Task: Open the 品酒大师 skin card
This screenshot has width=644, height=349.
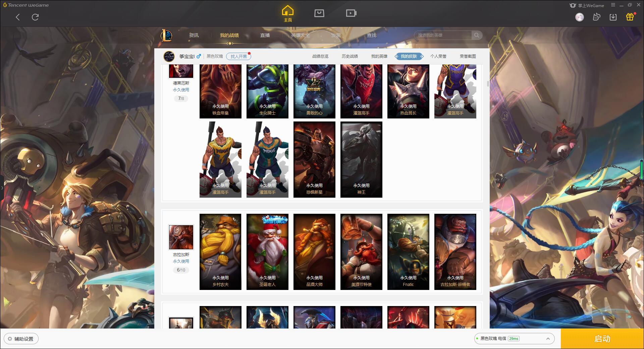Action: pos(314,252)
